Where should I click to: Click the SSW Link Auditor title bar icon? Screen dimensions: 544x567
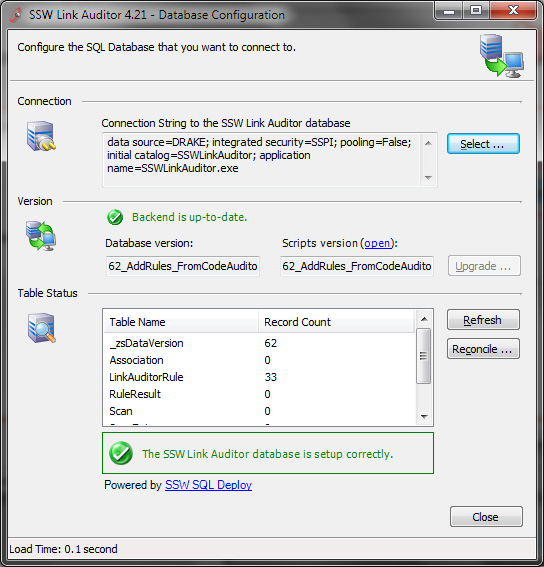[16, 14]
